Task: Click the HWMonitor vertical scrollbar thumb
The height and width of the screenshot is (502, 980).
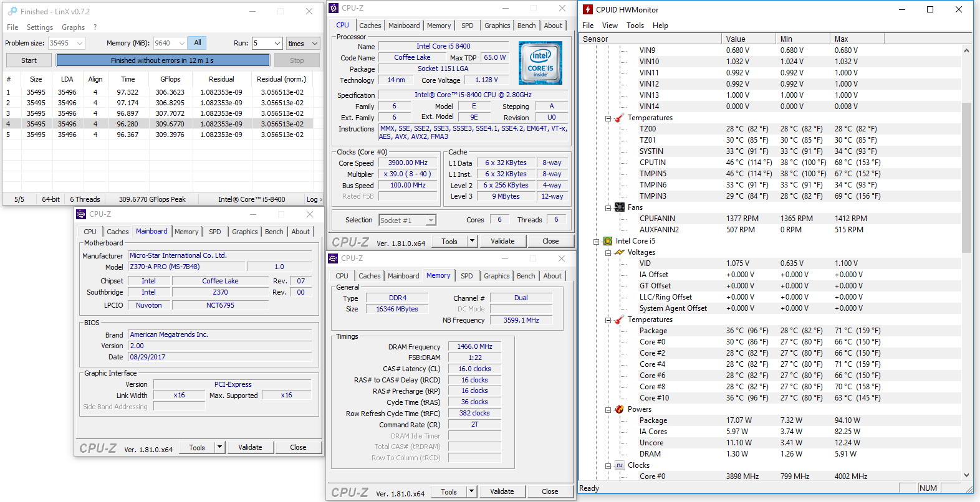Action: (966, 178)
